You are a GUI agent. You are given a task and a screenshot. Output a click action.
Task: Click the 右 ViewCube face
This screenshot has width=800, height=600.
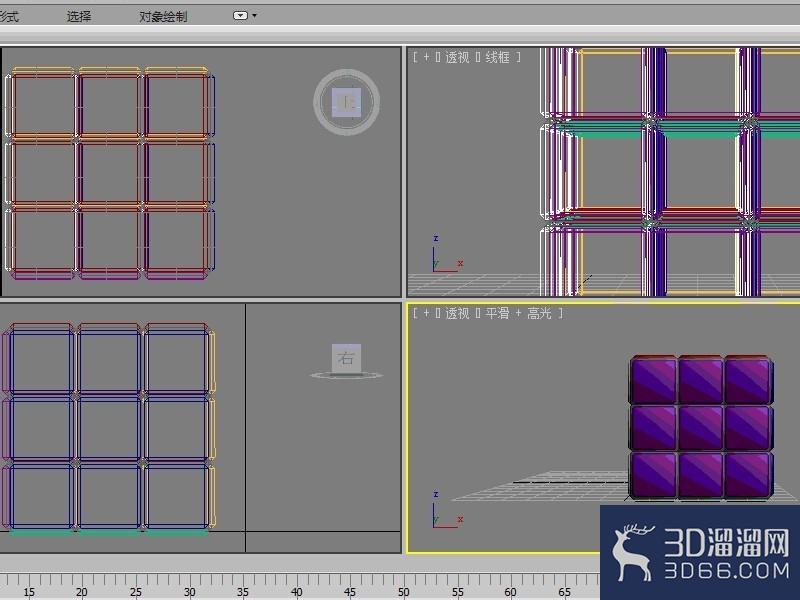(346, 358)
